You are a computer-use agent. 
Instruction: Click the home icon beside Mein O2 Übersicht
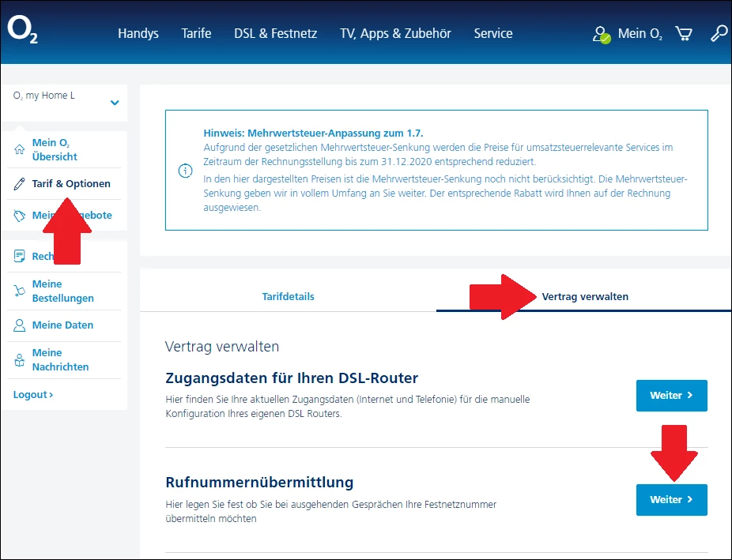tap(19, 149)
